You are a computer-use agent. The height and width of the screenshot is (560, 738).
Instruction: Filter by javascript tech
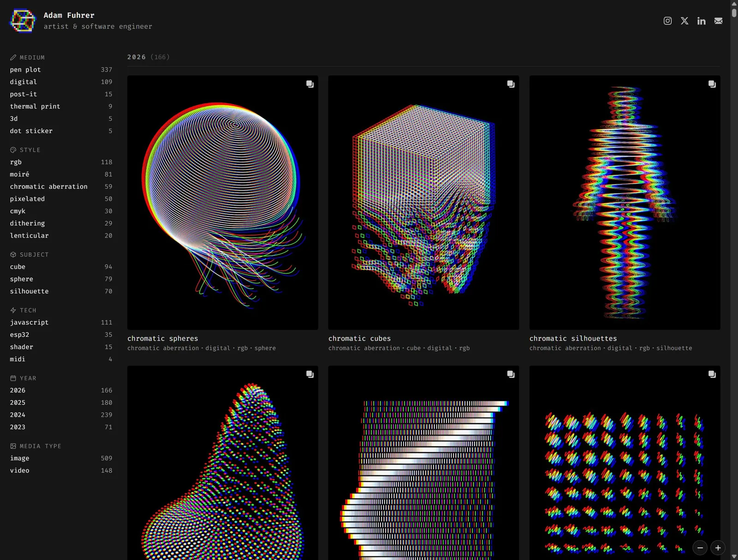coord(61,323)
